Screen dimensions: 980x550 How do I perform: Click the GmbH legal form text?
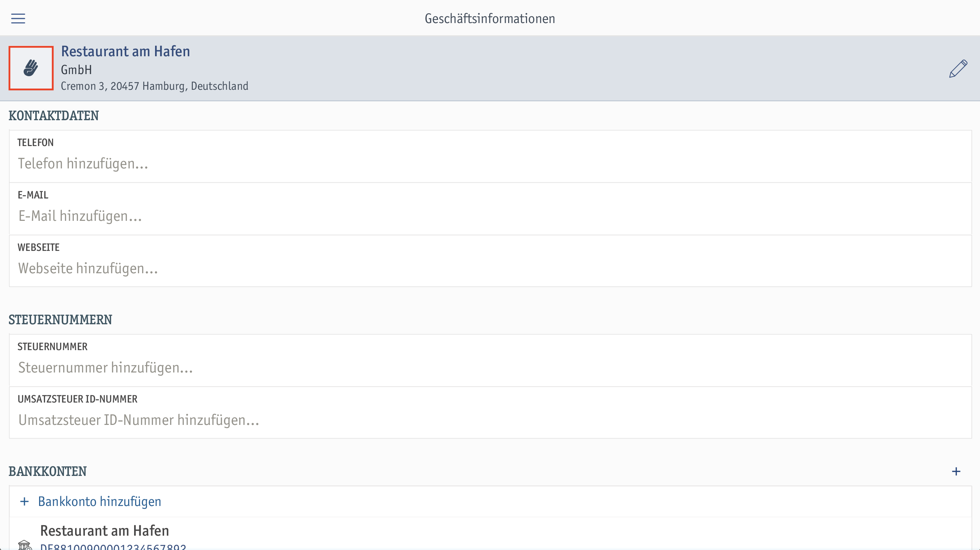[x=76, y=70]
